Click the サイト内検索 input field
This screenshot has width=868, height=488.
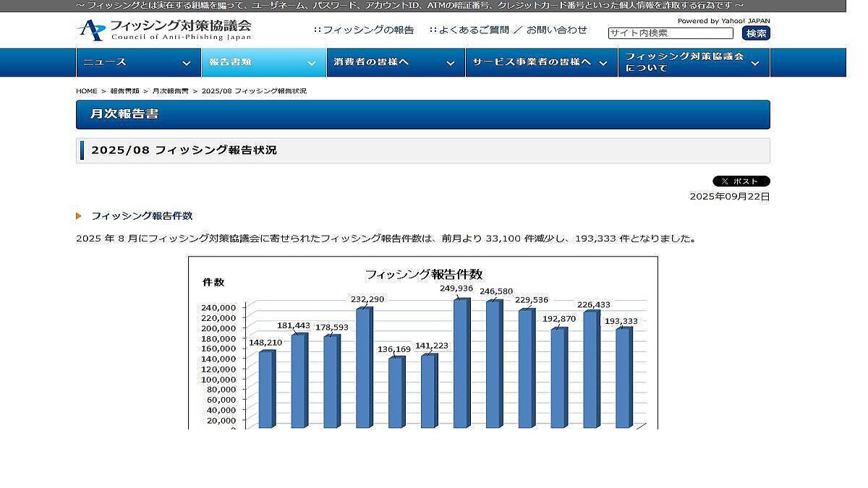pyautogui.click(x=670, y=33)
